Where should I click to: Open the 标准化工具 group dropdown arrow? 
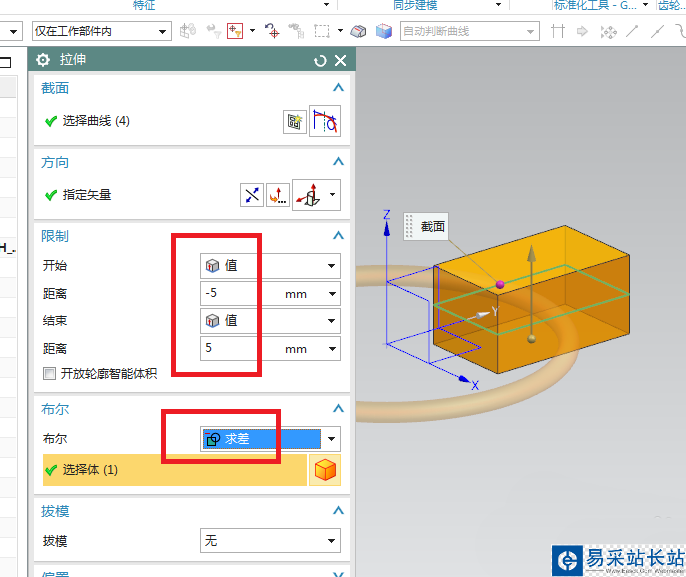[x=645, y=4]
